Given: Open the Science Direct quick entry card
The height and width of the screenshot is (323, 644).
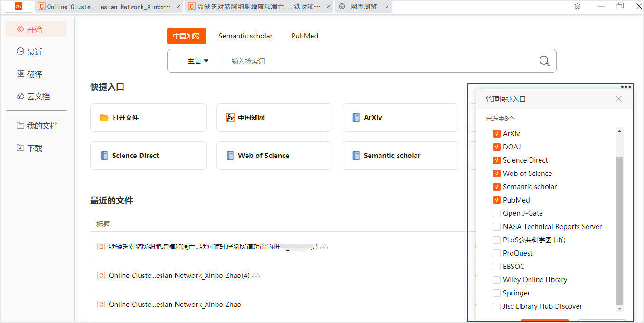Looking at the screenshot, I should pyautogui.click(x=148, y=156).
